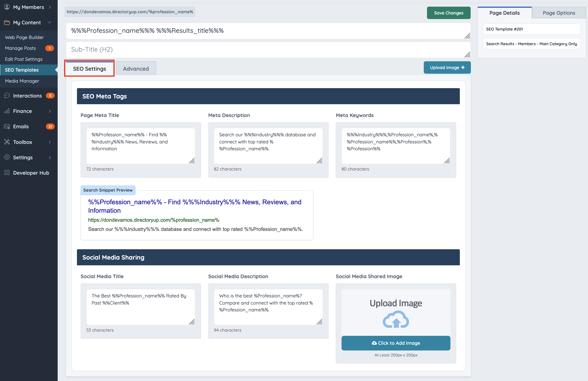Expand the Finance submenu chevron
The height and width of the screenshot is (381, 588).
[x=50, y=111]
